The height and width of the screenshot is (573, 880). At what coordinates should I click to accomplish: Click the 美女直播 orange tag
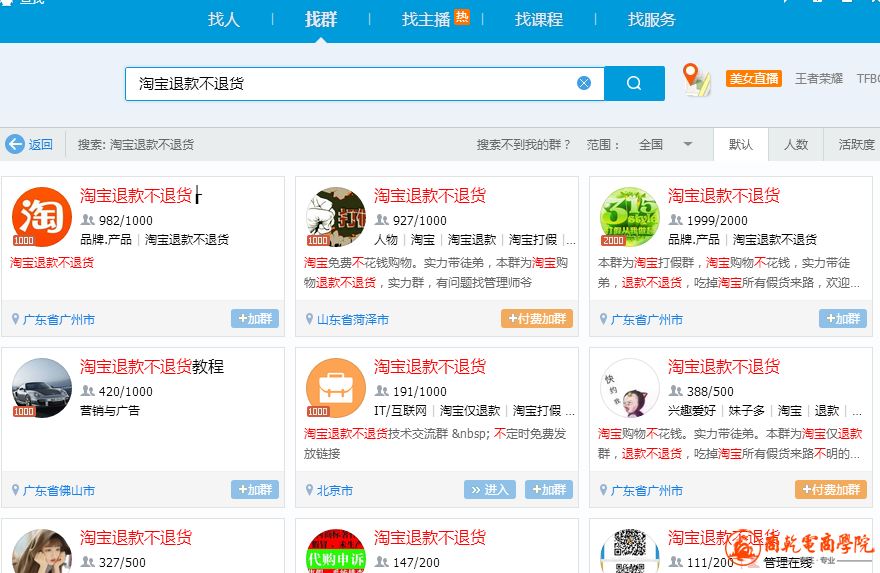(x=754, y=78)
